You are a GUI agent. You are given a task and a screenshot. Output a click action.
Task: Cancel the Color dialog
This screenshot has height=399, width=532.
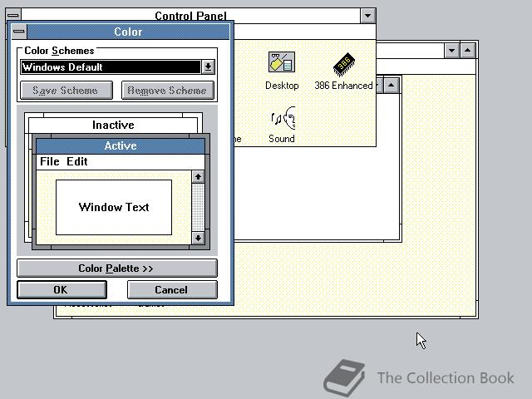[172, 290]
